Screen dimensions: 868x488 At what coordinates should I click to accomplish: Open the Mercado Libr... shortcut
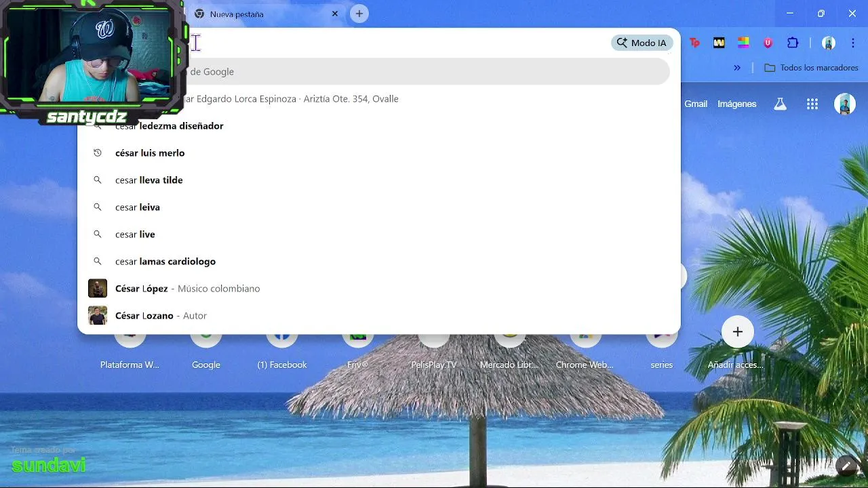pos(509,349)
